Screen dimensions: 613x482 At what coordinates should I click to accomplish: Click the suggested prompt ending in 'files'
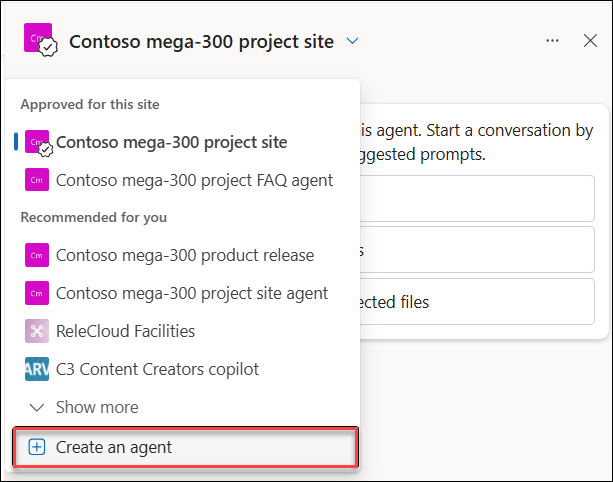pos(477,301)
